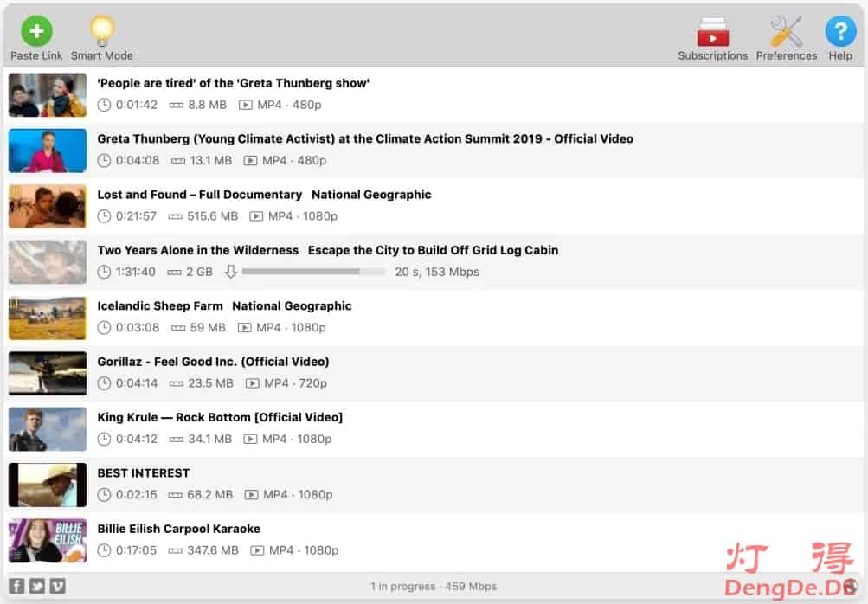This screenshot has width=868, height=604.
Task: Click the download arrow icon on Two Years Alone
Action: 230,272
